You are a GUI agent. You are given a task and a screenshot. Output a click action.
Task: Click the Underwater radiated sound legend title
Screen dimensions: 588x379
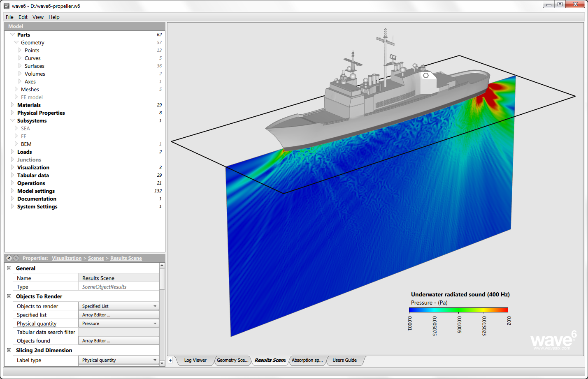pos(460,294)
